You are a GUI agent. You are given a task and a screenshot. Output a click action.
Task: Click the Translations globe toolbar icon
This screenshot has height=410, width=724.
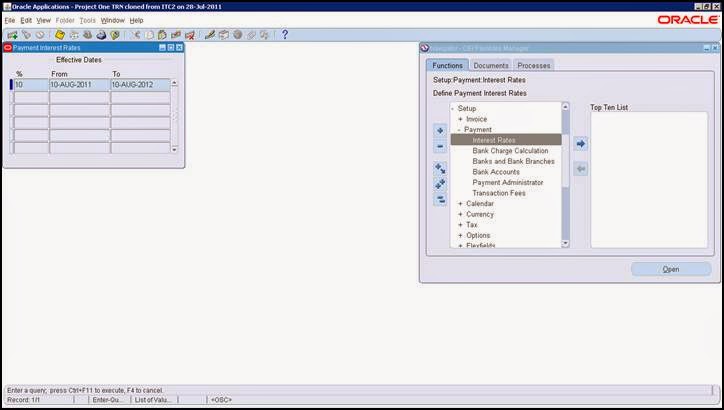[x=237, y=35]
